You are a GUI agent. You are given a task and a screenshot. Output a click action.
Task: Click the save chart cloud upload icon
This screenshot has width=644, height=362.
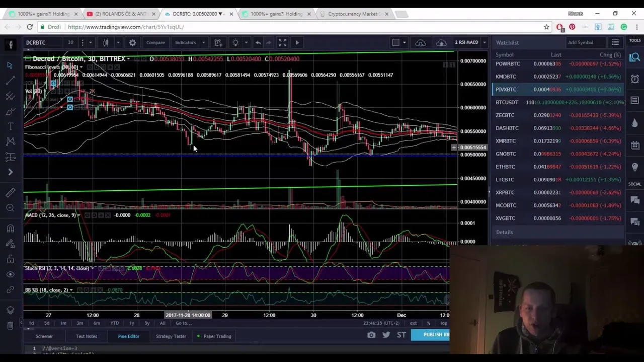click(x=441, y=43)
